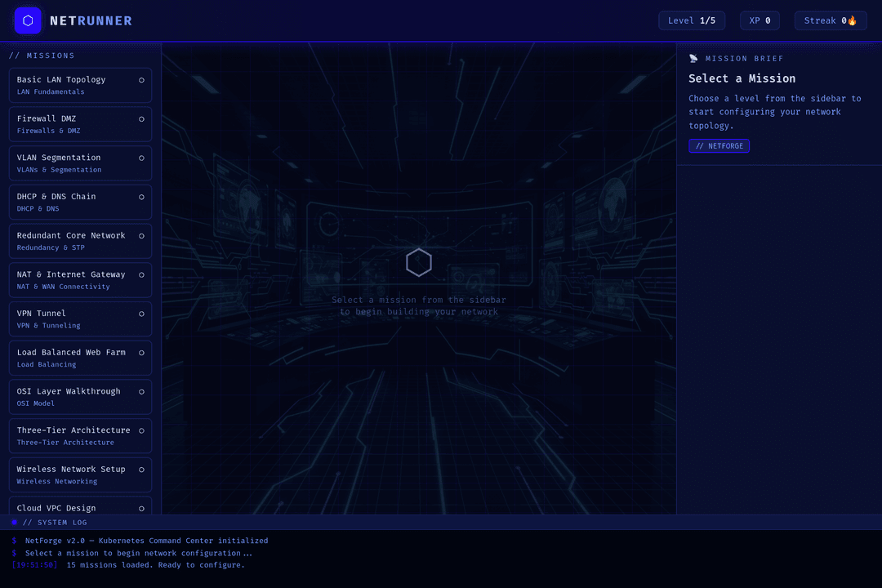
Task: Click the XP 0 counter badge
Action: click(759, 20)
